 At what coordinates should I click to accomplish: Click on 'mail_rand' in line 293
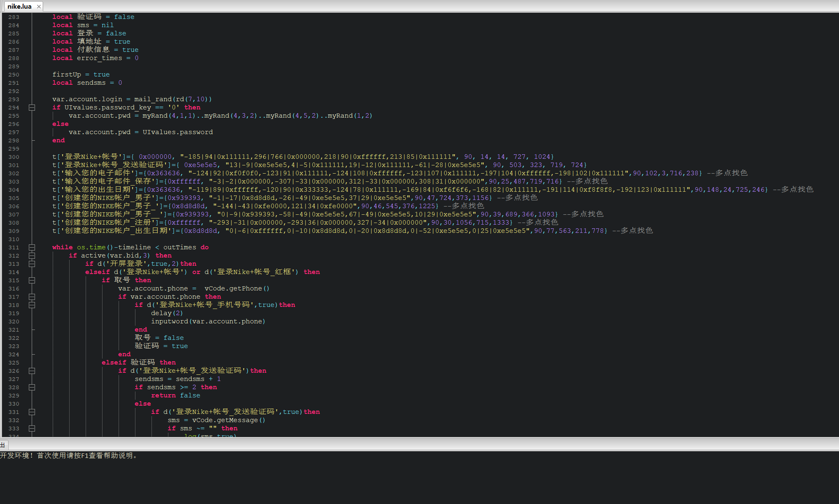153,99
